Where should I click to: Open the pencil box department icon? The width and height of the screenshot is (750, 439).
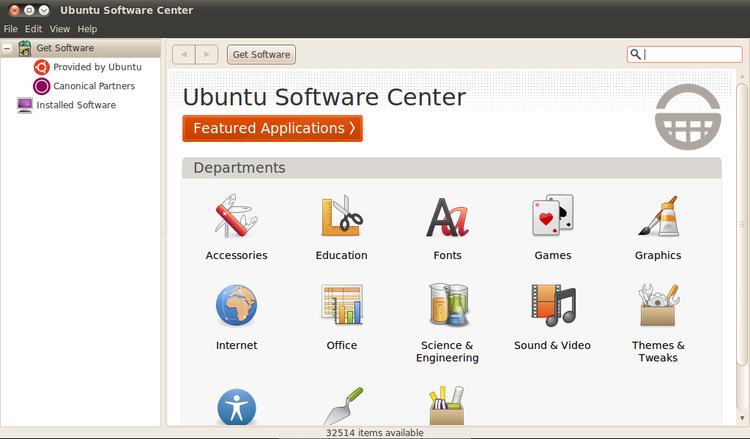[x=447, y=406]
